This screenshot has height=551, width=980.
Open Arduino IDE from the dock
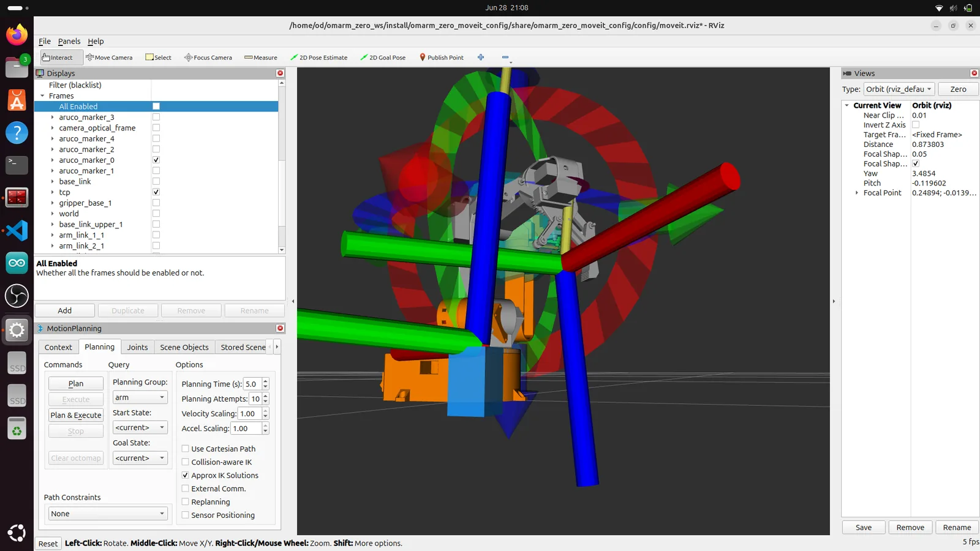pyautogui.click(x=17, y=263)
